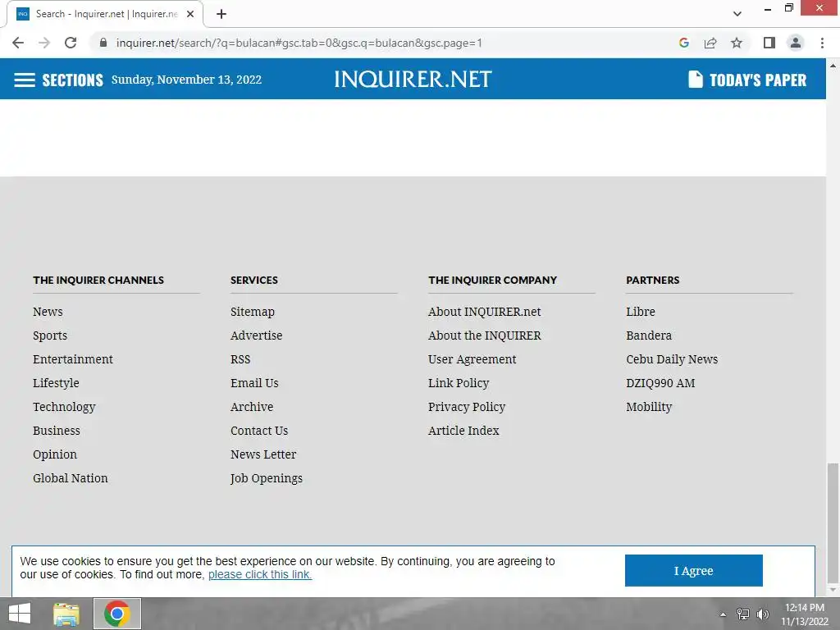Visit the Lifestyle channel

click(x=56, y=383)
